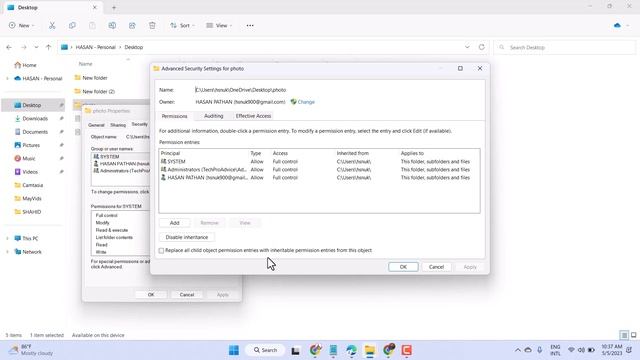Click Add in Advanced Security Settings

(174, 223)
